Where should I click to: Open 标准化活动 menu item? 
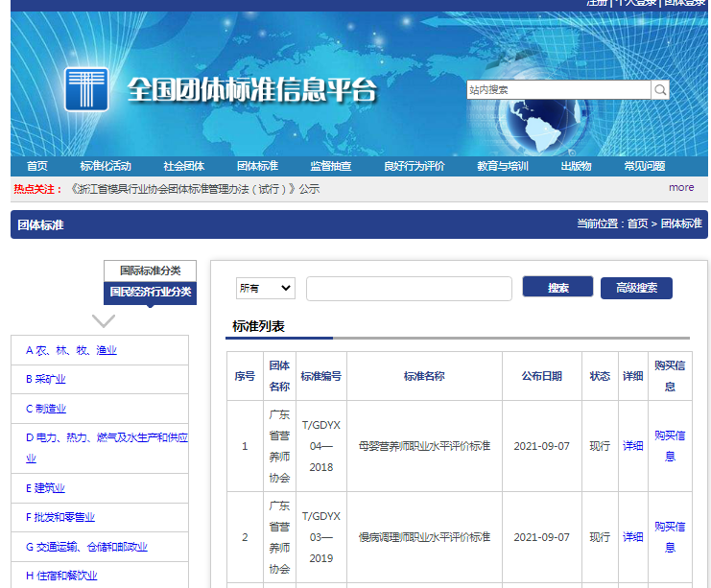click(106, 166)
